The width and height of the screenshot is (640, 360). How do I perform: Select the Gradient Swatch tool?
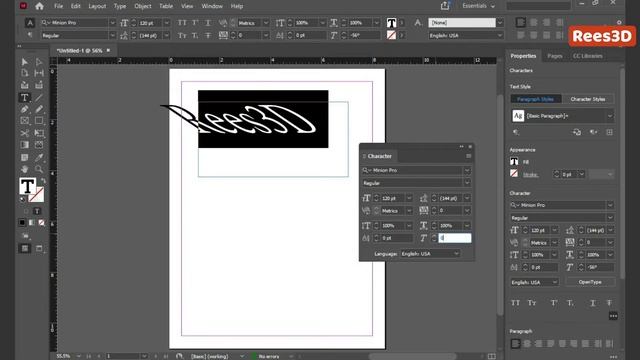point(24,145)
